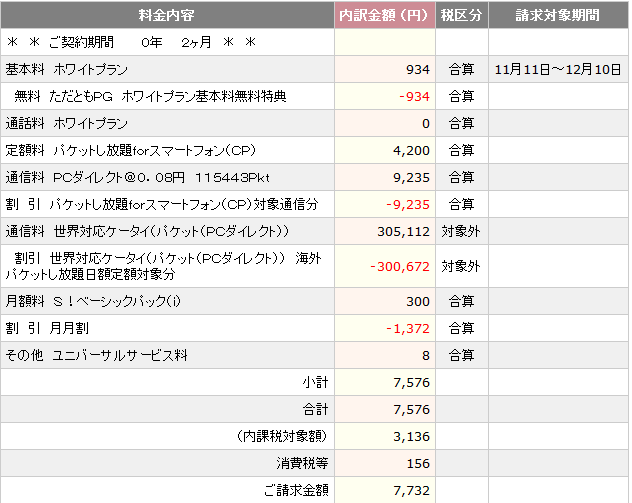Select the 税区分 column header

[x=462, y=15]
